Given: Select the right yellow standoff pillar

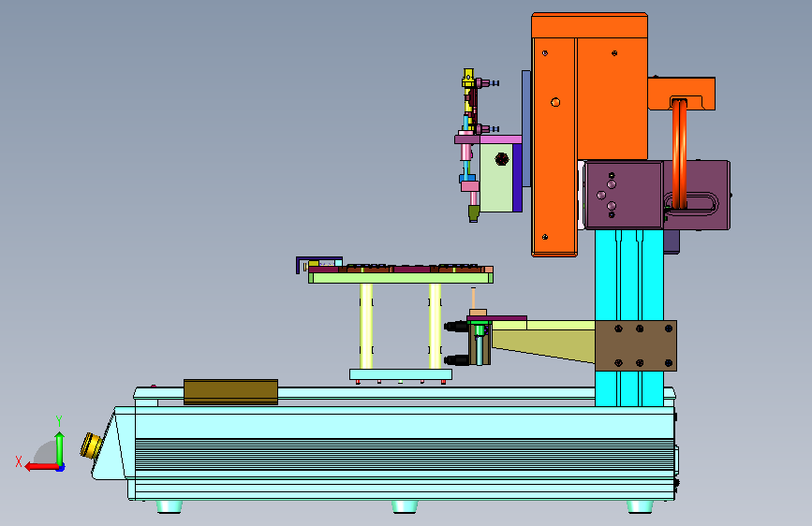Looking at the screenshot, I should click(x=435, y=326).
